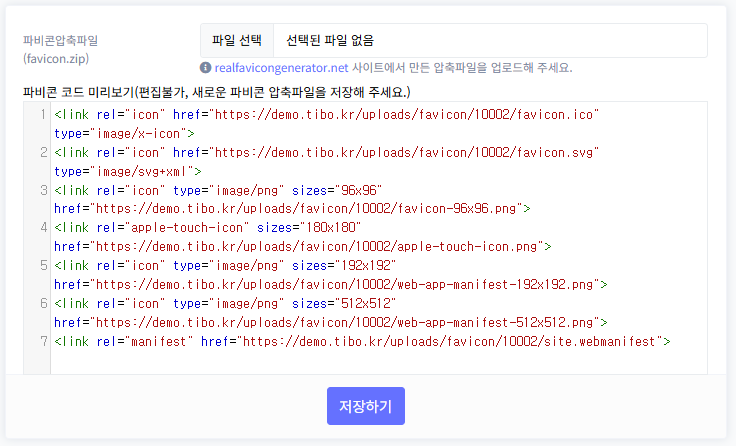Select line number 3 in the editor gutter
Viewport: 736px width, 446px height.
(x=42, y=190)
